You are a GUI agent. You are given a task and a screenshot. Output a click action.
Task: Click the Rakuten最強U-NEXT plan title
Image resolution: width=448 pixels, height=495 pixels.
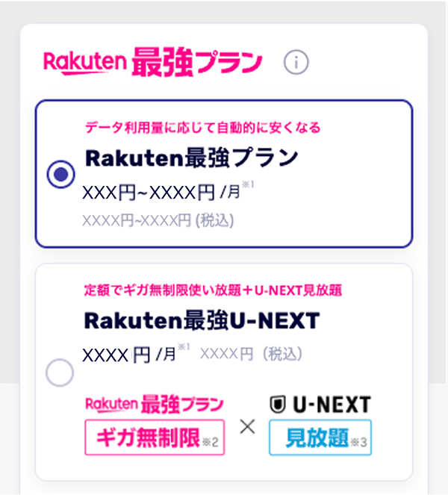202,320
